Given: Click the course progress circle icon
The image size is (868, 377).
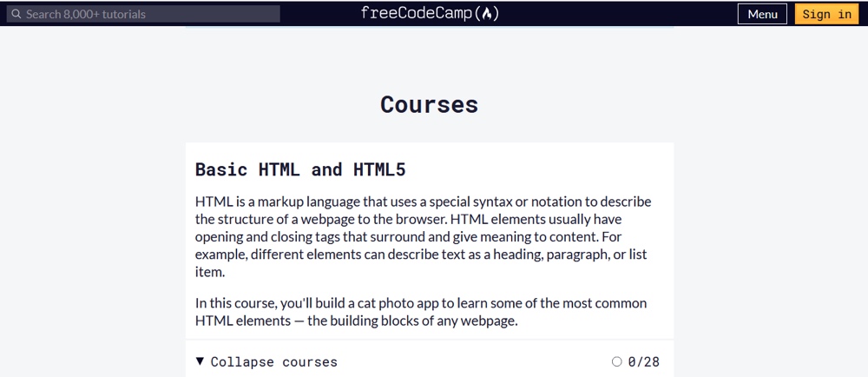Looking at the screenshot, I should point(617,361).
